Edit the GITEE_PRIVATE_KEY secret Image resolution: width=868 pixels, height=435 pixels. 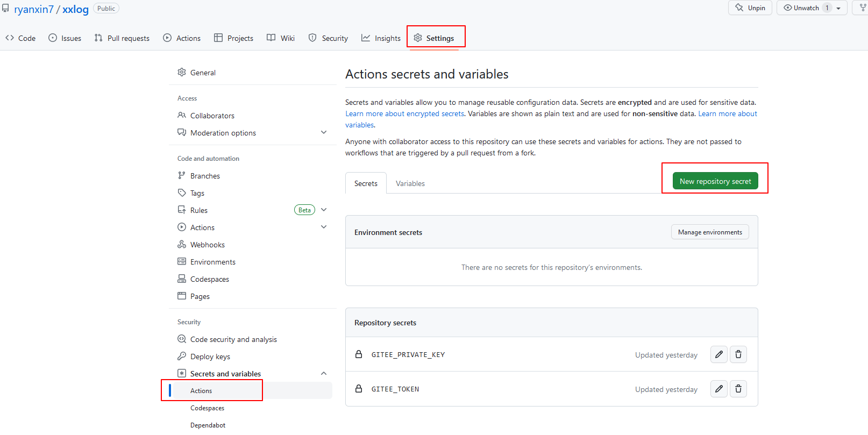coord(719,354)
